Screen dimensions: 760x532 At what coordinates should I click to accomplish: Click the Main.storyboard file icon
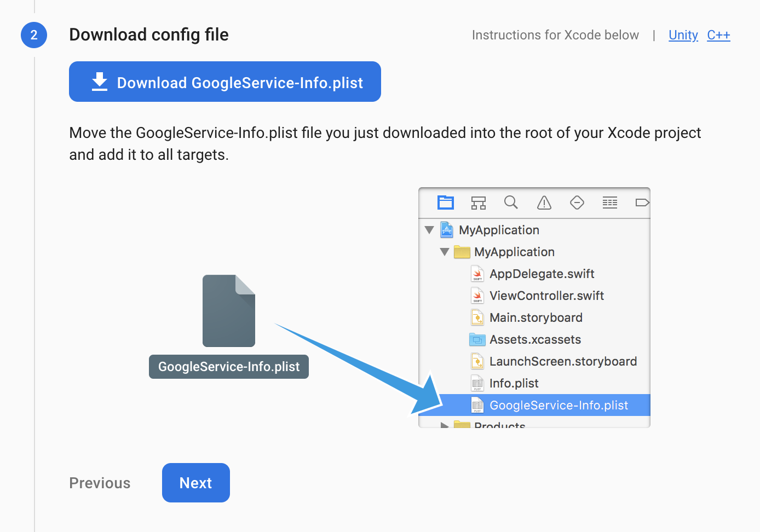[x=477, y=317]
